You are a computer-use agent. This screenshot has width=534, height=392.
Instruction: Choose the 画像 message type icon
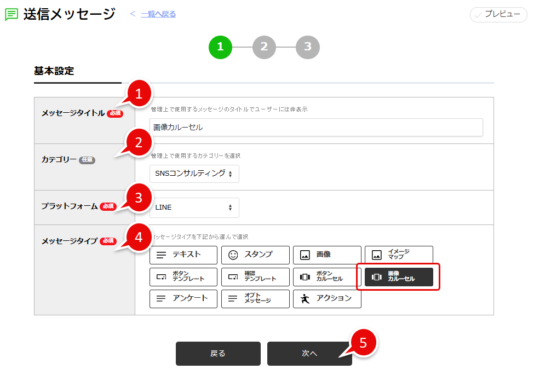[x=327, y=255]
